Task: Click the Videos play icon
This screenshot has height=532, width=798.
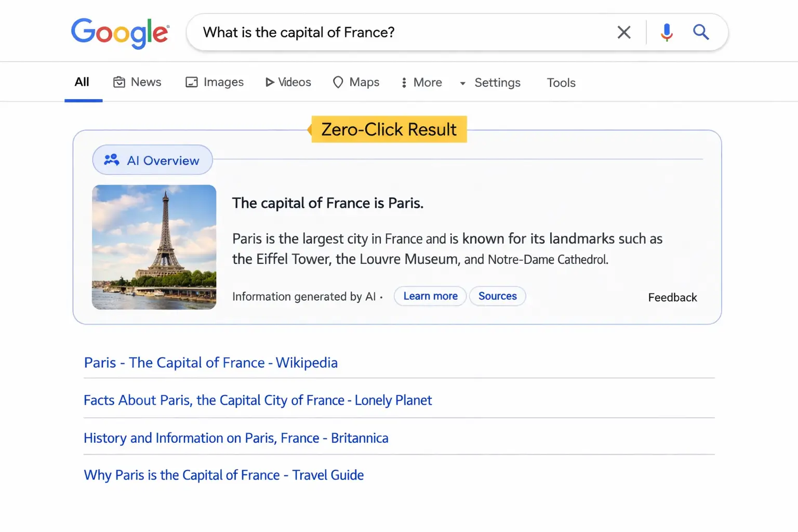Action: click(x=270, y=82)
